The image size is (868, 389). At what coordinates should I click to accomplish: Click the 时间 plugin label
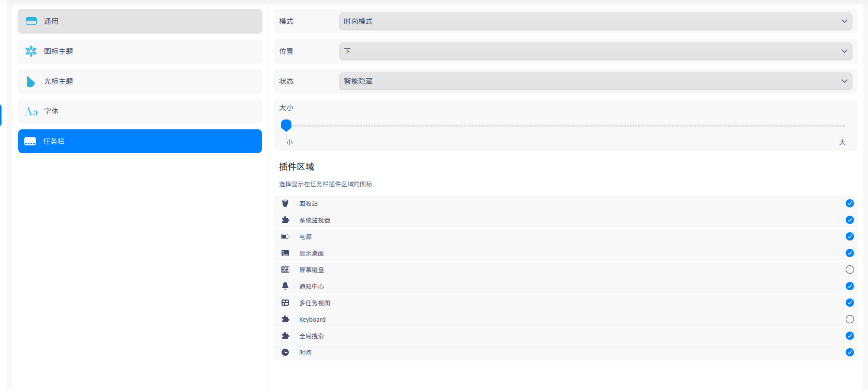pos(305,353)
